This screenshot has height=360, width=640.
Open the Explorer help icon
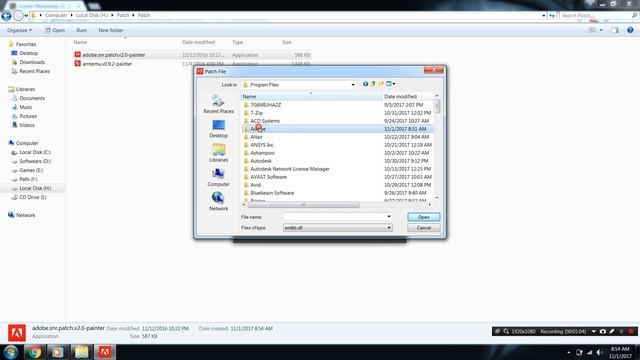pyautogui.click(x=630, y=30)
